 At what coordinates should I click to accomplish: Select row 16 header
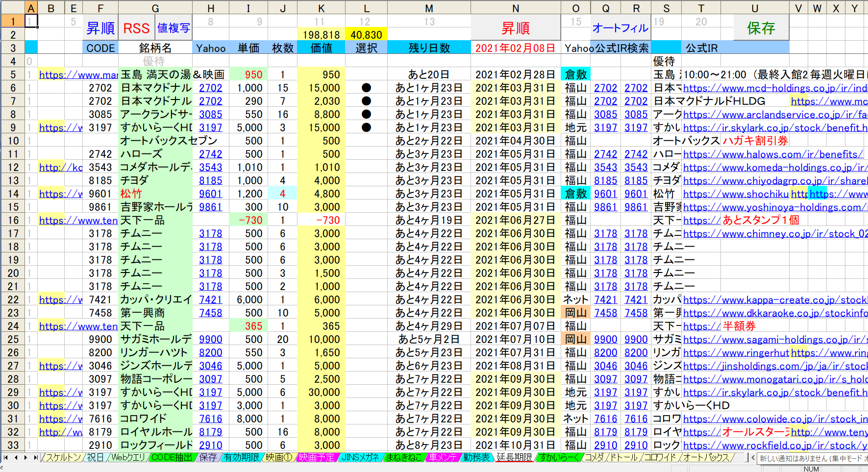[x=13, y=220]
